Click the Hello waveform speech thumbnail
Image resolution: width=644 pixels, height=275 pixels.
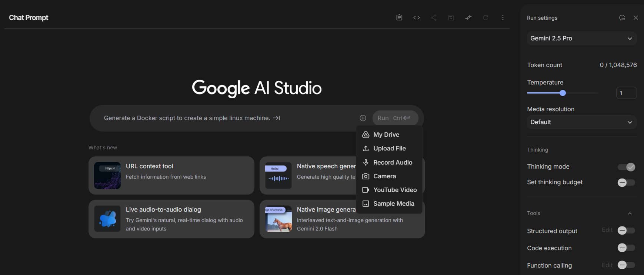278,175
